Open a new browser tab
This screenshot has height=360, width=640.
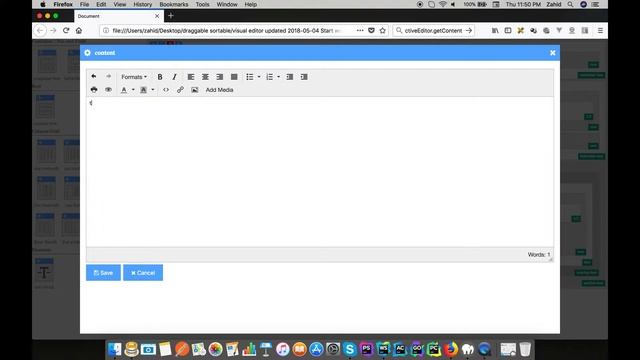point(171,16)
